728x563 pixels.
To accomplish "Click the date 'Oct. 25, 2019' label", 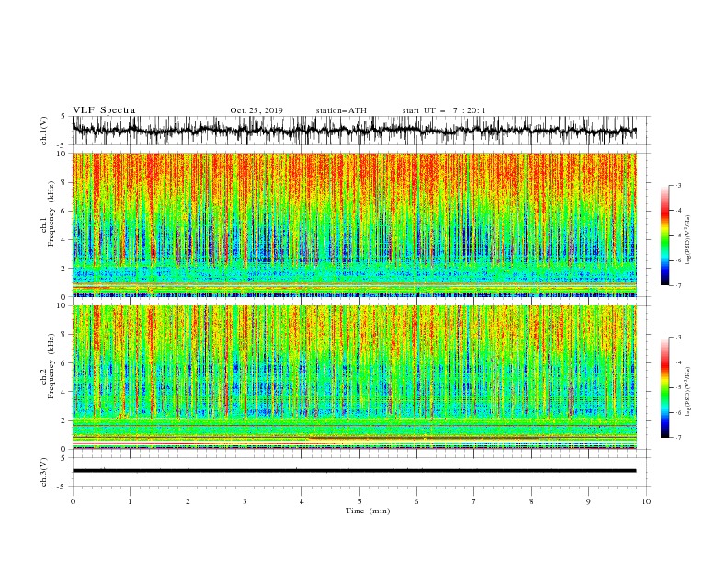I will pyautogui.click(x=256, y=110).
